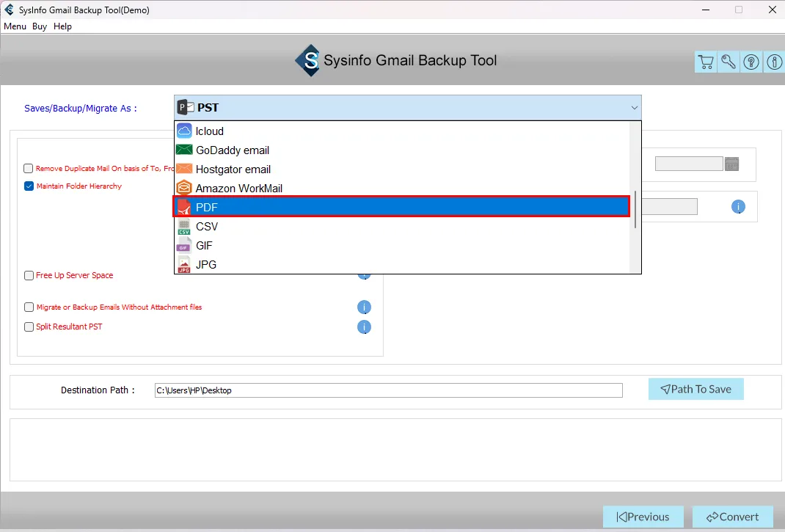Click the Amazon WorkMail icon
The image size is (785, 532).
click(x=184, y=188)
